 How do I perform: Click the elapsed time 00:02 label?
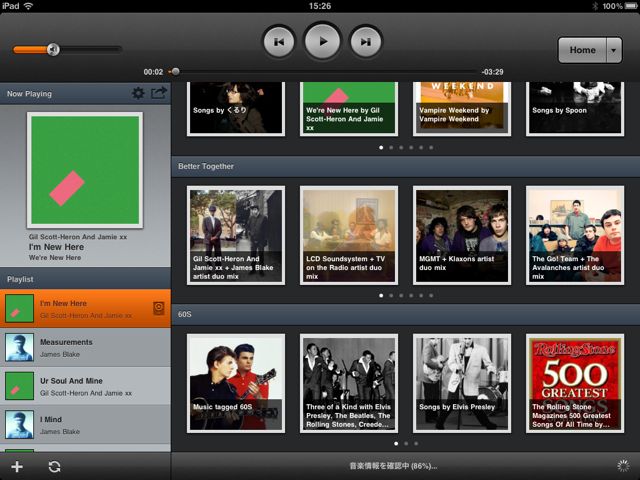coord(153,72)
